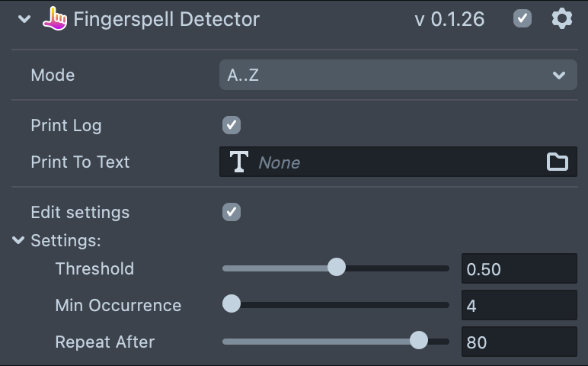Image resolution: width=588 pixels, height=366 pixels.
Task: Click the text T icon in Print To Text
Action: (x=239, y=162)
